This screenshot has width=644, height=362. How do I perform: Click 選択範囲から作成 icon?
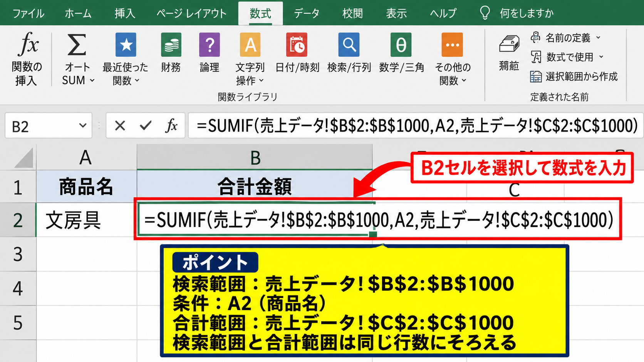536,77
